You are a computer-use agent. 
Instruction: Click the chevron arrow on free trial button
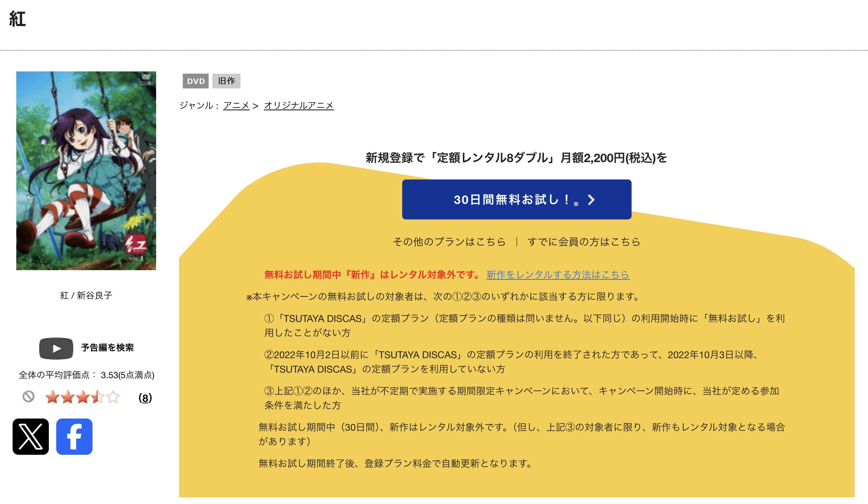591,200
